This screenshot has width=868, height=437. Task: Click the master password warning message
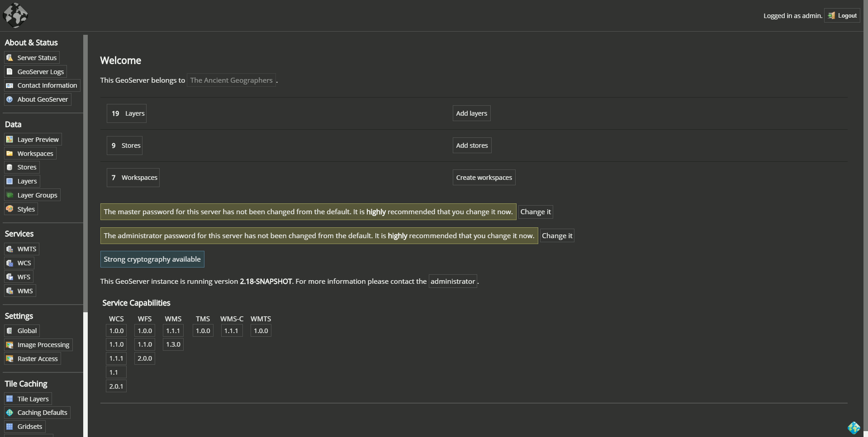coord(308,212)
